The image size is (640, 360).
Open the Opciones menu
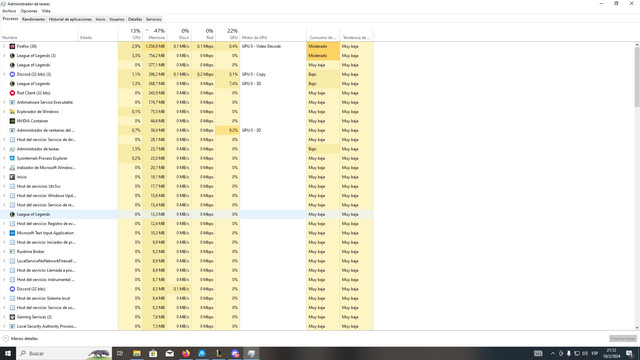[29, 11]
